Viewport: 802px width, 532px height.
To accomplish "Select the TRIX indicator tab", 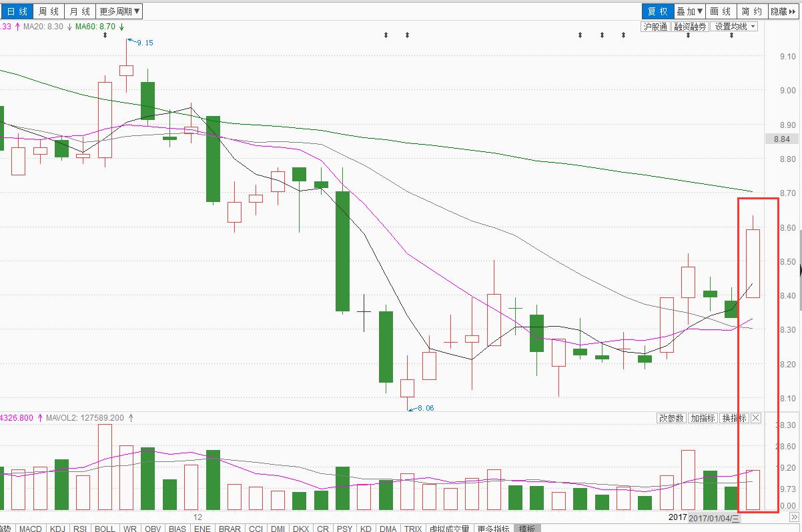I will click(413, 528).
